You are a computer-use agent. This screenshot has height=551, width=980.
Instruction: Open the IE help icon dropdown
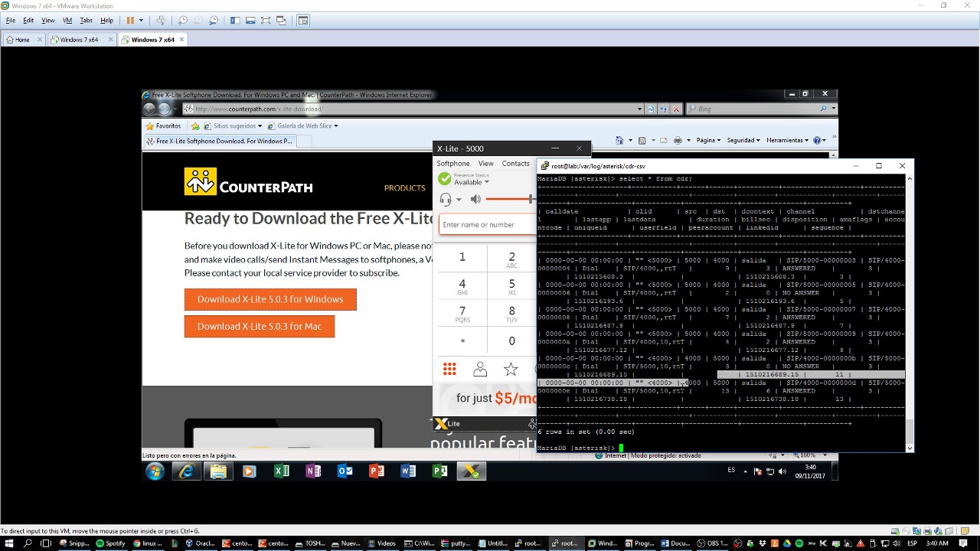(819, 141)
